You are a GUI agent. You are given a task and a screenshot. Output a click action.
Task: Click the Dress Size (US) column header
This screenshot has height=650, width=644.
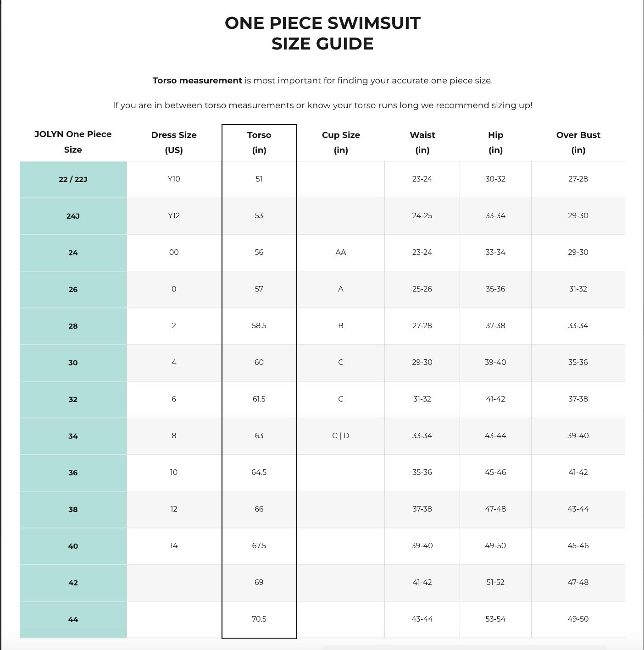click(x=174, y=143)
